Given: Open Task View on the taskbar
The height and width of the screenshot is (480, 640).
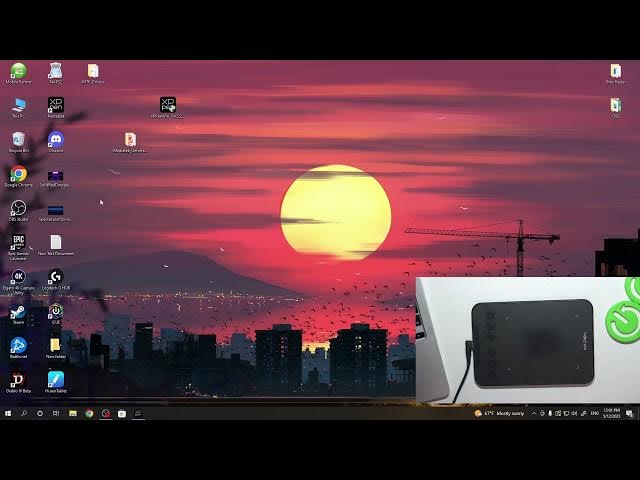Looking at the screenshot, I should 56,413.
